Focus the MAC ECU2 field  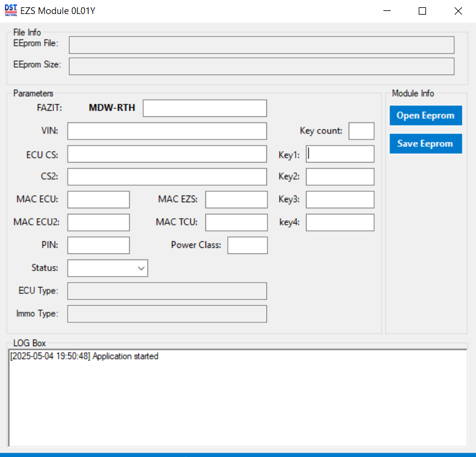99,222
